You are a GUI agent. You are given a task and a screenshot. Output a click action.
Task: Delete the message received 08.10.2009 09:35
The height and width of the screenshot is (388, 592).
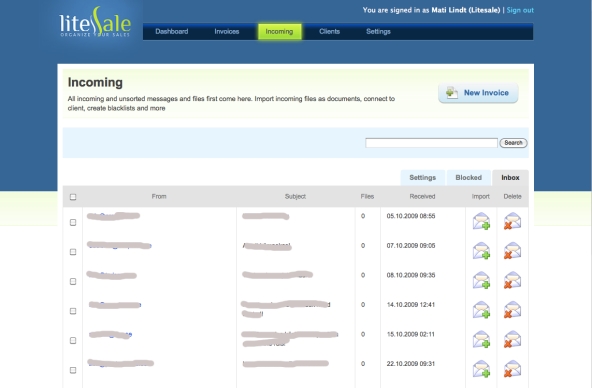point(512,280)
